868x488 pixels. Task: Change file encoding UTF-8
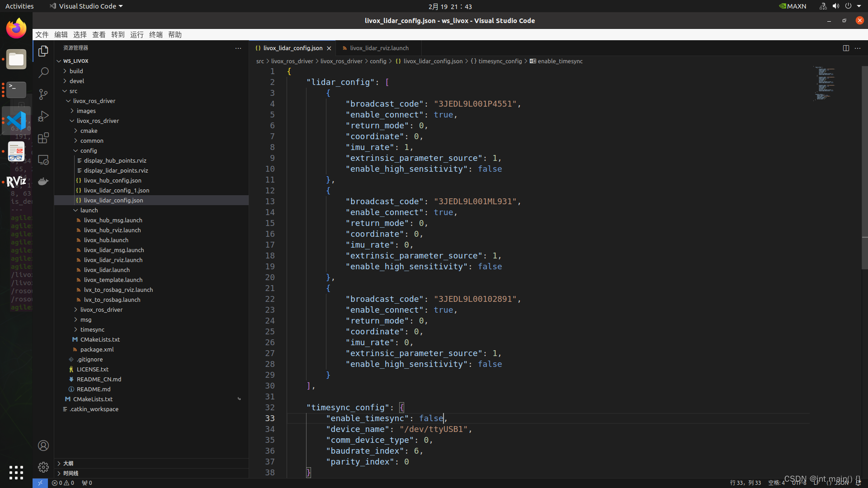coord(799,483)
